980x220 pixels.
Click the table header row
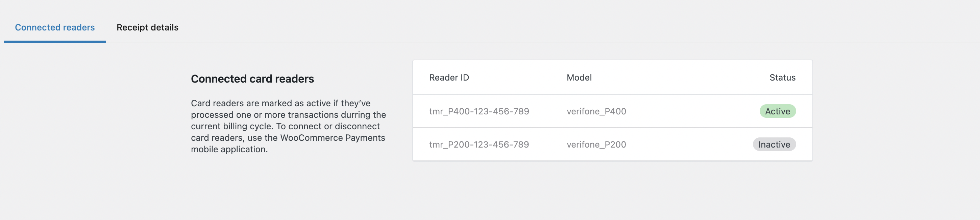pos(612,78)
